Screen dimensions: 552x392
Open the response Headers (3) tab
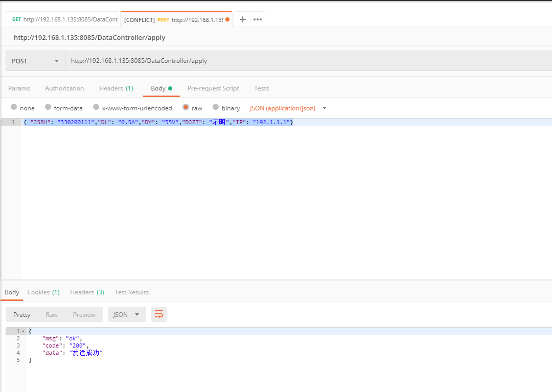click(x=87, y=292)
